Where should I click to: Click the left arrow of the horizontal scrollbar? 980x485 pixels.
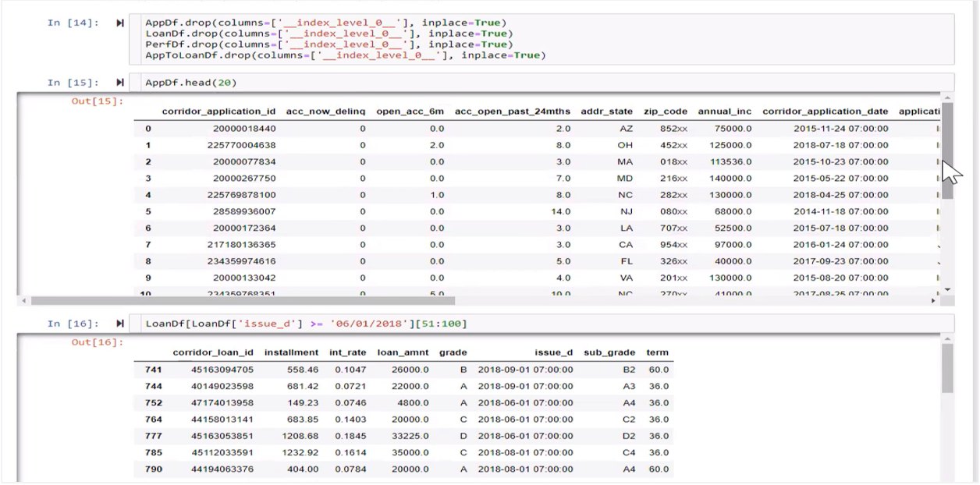[x=23, y=300]
